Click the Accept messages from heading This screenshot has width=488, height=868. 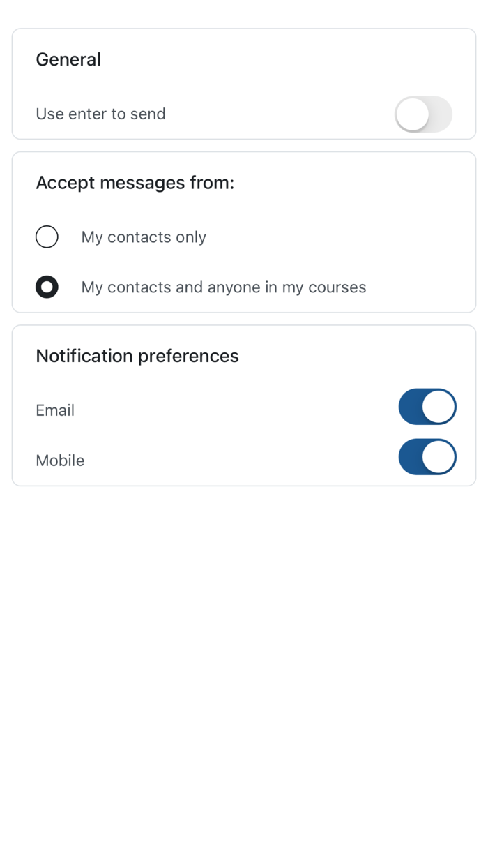click(135, 183)
